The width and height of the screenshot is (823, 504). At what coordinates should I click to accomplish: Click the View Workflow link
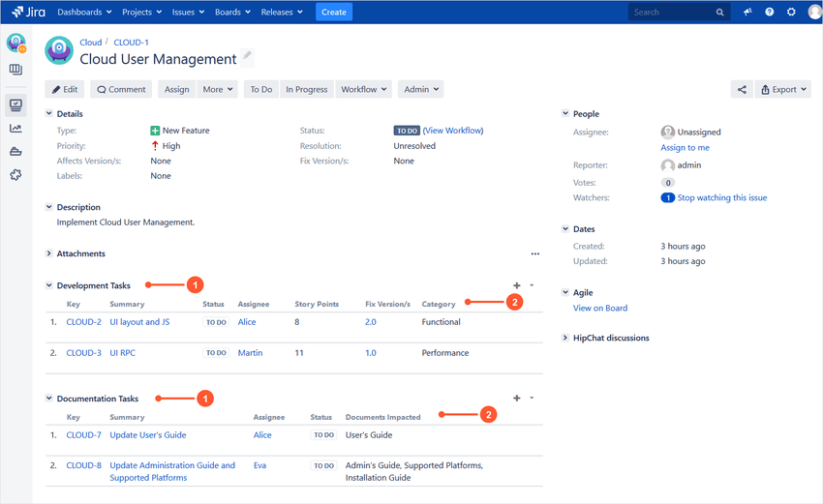pyautogui.click(x=453, y=131)
